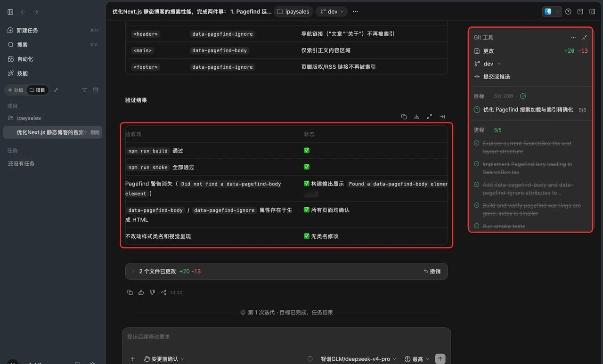Screen dimensions: 603x364
Task: Open the terminal panel icon
Action: 580,12
